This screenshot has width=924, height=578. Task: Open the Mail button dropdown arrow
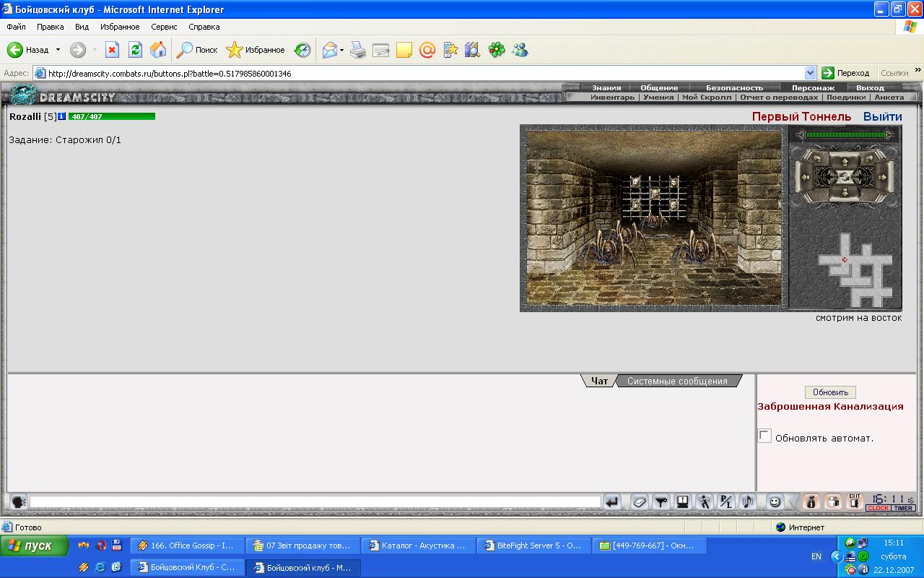341,50
